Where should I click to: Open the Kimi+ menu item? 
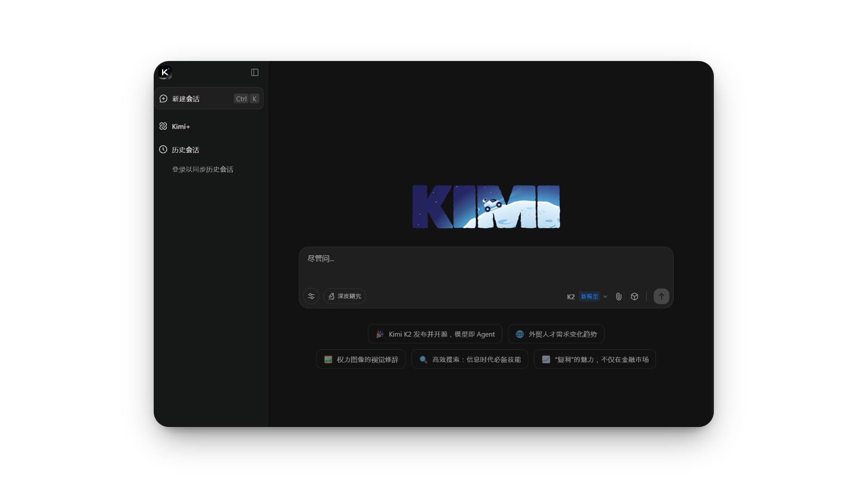tap(175, 127)
